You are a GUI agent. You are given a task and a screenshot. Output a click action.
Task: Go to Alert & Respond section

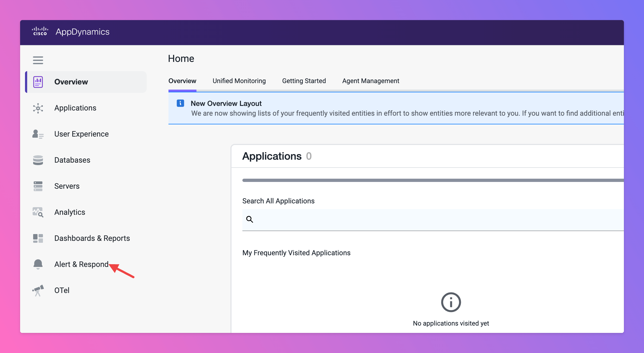point(81,264)
